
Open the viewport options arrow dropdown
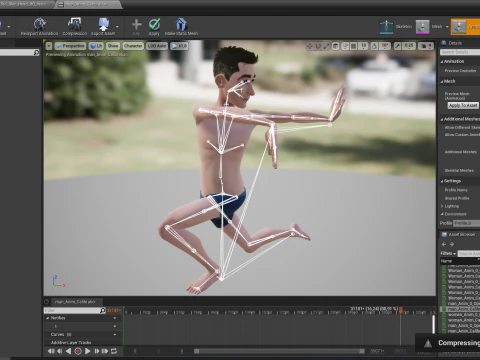49,46
